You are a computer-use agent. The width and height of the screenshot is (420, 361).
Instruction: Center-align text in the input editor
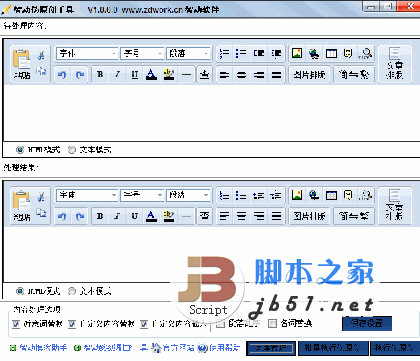(241, 75)
